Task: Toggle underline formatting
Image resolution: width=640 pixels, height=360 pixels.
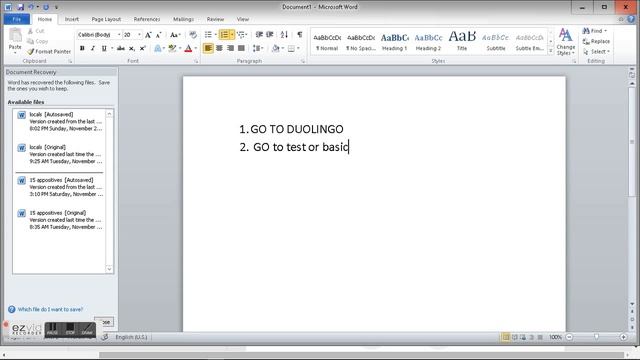Action: [x=104, y=48]
